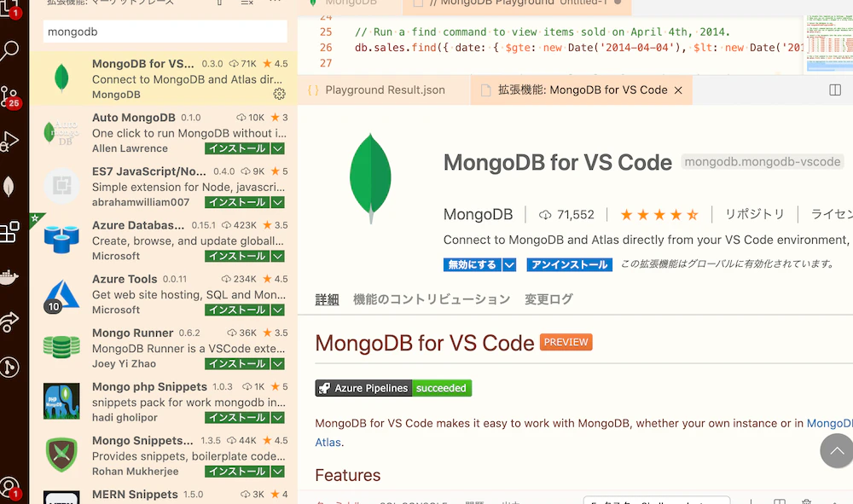Expand install options for Azure Databases
853x504 pixels.
(277, 256)
